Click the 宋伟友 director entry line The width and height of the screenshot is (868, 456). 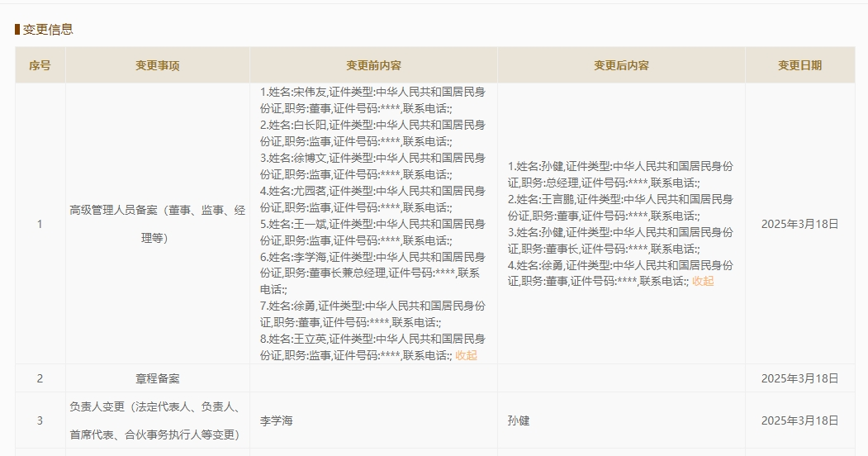click(x=372, y=100)
